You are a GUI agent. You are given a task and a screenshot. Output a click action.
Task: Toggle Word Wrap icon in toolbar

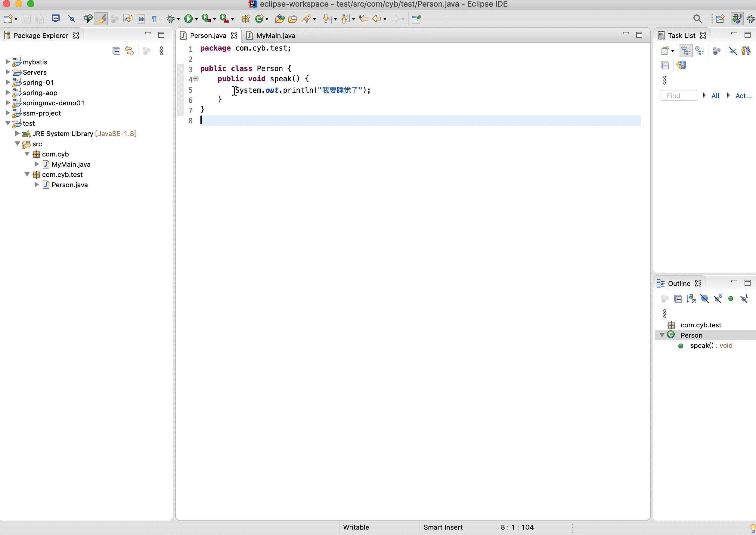(x=128, y=19)
